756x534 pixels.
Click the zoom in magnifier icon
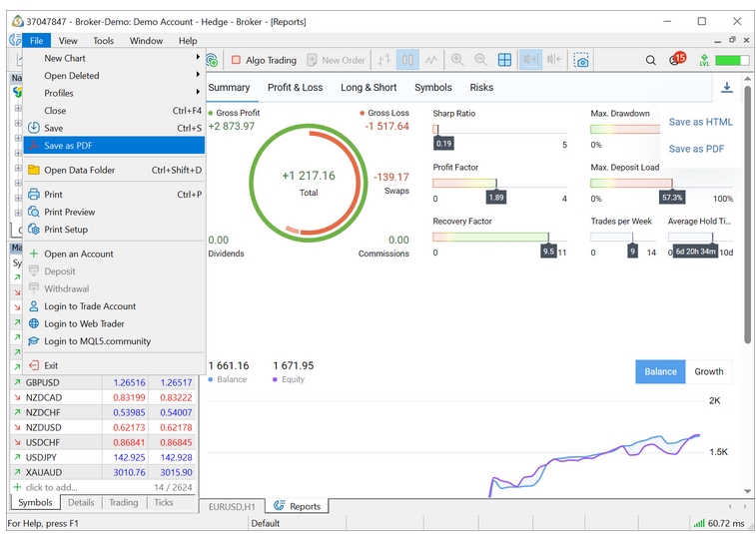coord(457,61)
